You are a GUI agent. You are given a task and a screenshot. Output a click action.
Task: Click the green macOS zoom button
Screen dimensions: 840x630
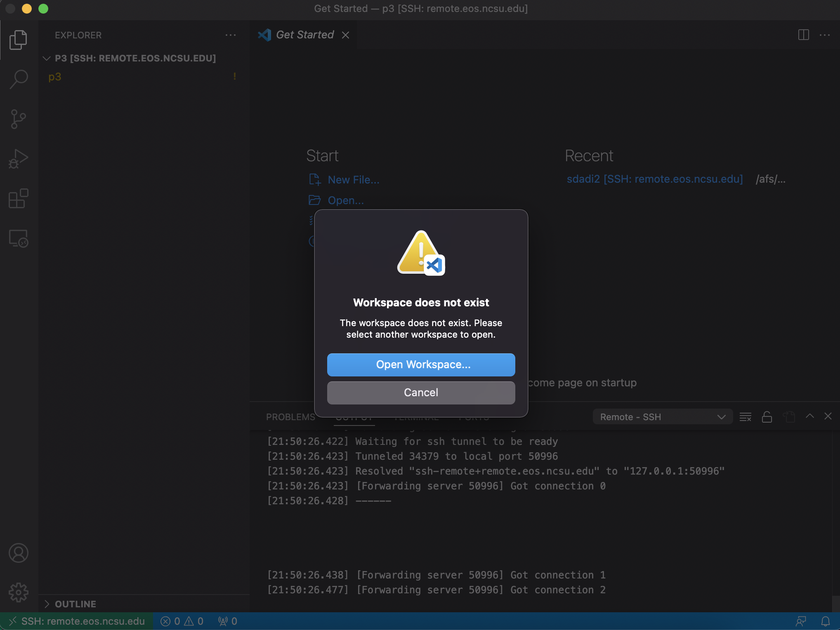point(43,9)
